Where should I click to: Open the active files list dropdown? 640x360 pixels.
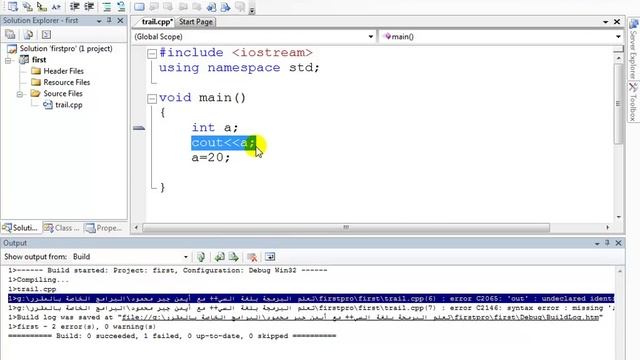tap(606, 22)
